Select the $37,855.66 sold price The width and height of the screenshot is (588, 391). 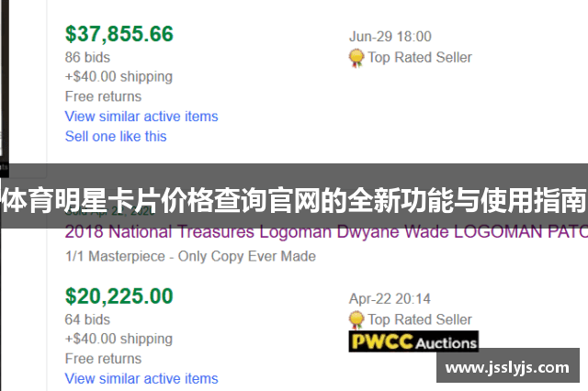119,34
